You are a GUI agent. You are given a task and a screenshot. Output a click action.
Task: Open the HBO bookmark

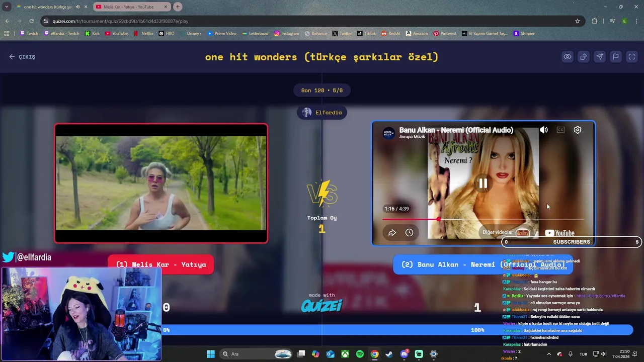point(167,34)
